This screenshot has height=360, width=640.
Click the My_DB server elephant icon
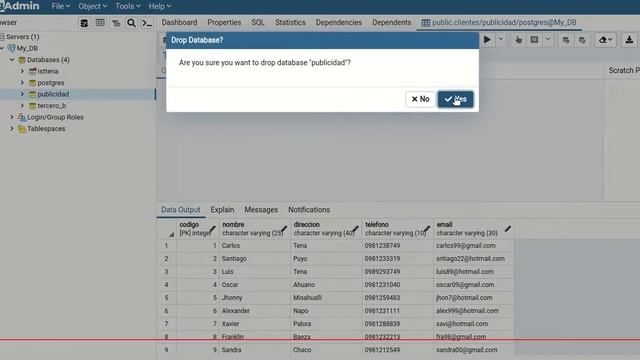pos(11,48)
